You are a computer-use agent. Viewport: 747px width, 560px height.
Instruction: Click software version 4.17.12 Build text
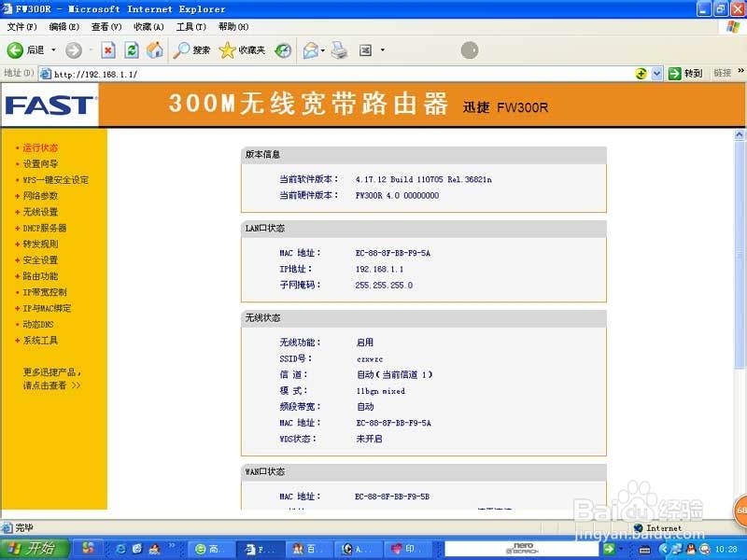424,179
